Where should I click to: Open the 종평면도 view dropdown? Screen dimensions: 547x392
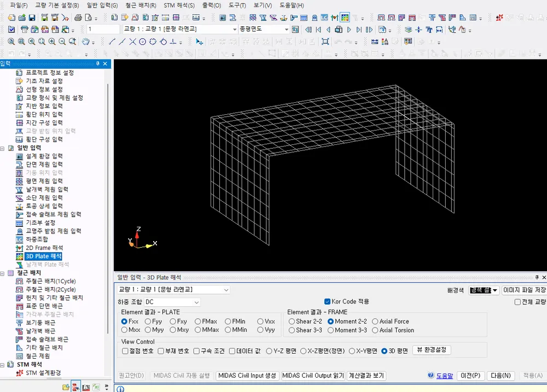[x=264, y=29]
